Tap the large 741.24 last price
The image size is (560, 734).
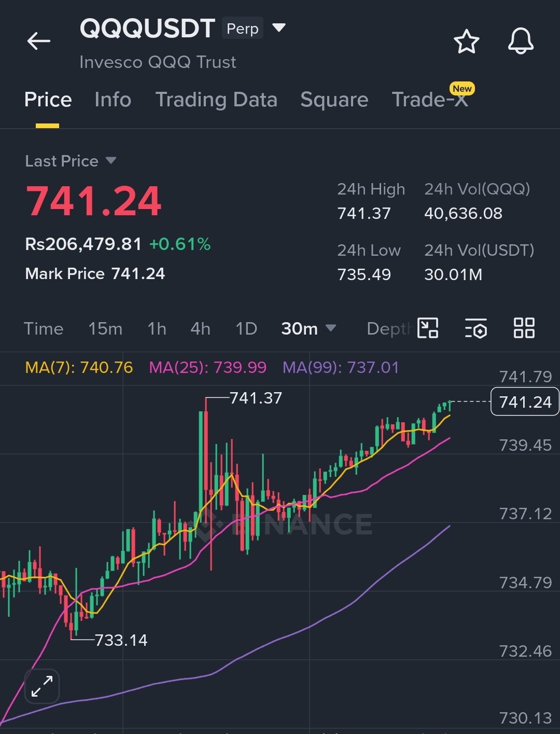click(x=94, y=201)
